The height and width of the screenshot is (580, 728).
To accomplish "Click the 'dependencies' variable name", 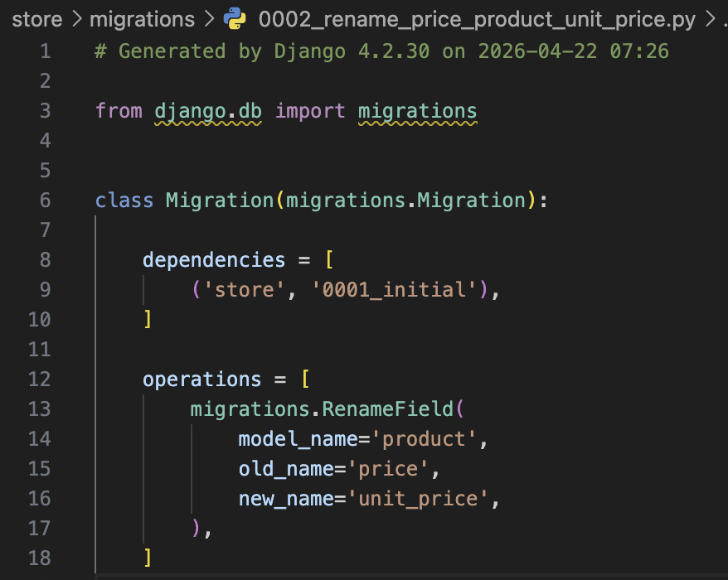I will click(214, 260).
